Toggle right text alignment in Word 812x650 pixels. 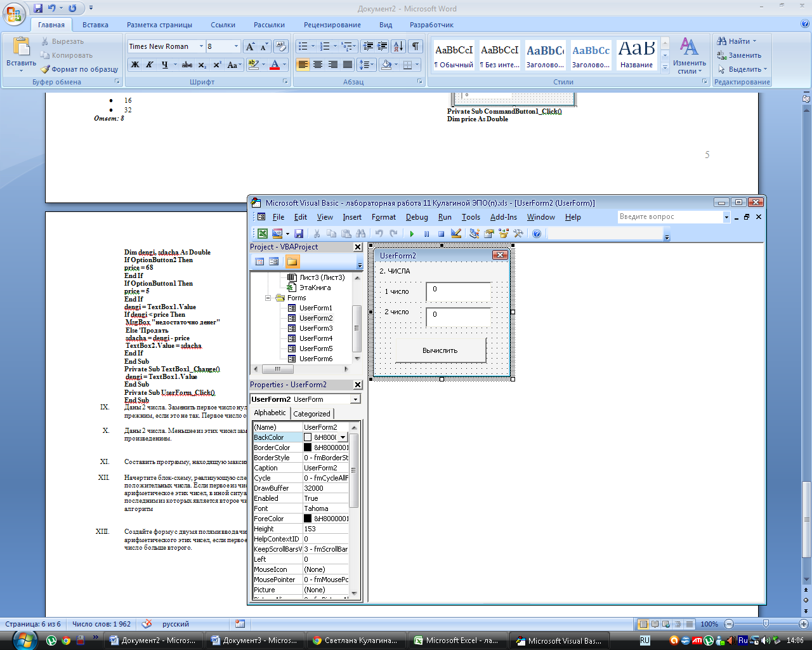(332, 65)
